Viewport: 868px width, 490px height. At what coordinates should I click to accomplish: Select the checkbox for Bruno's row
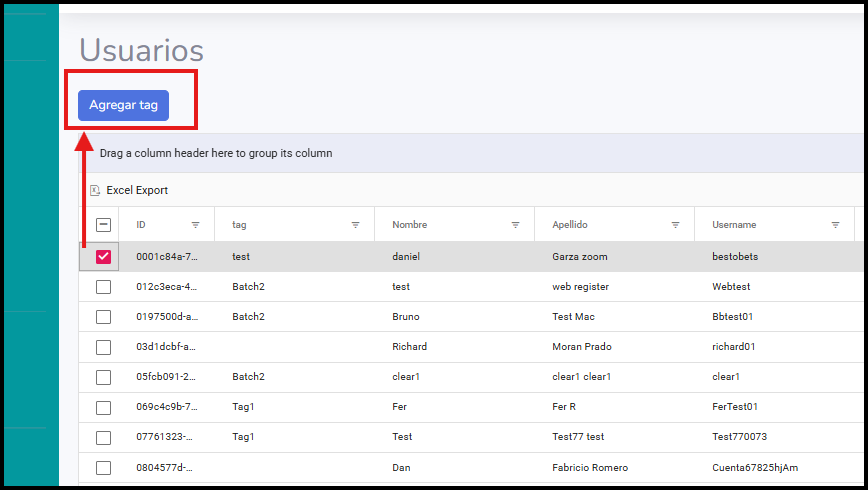[104, 317]
